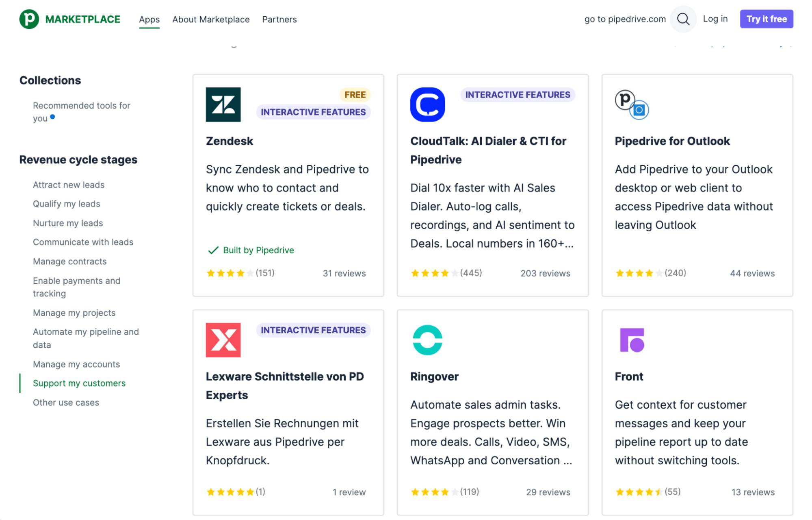The image size is (812, 520).
Task: Select Qualify my leads stage
Action: 66,204
